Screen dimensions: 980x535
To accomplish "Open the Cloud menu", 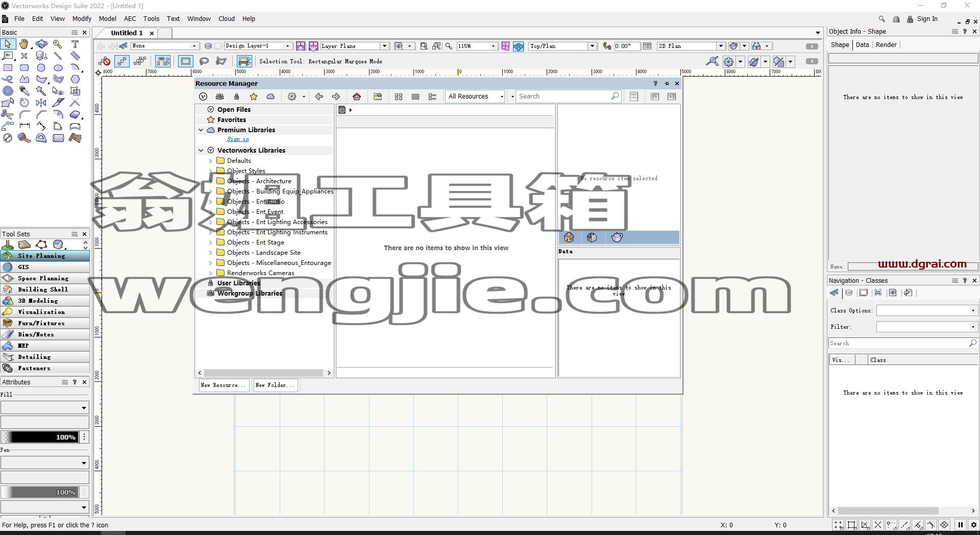I will (227, 19).
